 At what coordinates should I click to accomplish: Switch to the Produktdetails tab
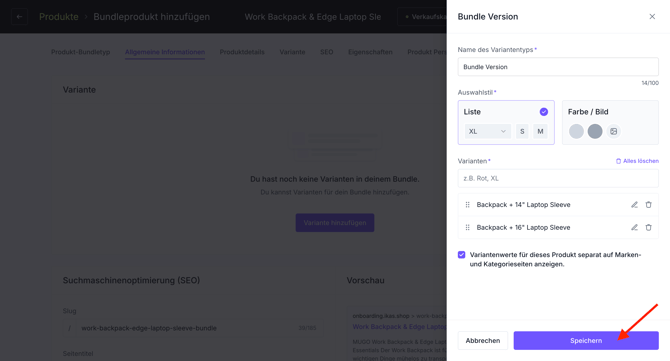point(242,52)
